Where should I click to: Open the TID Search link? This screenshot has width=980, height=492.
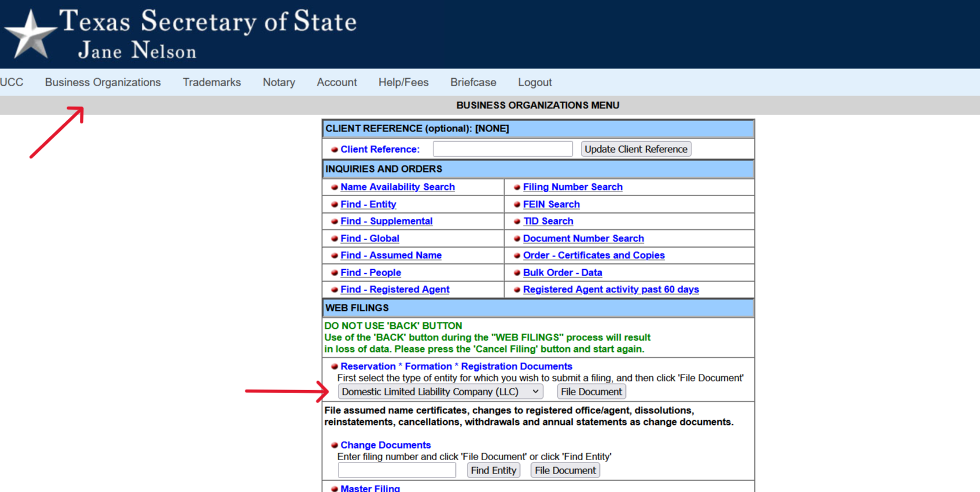tap(548, 221)
